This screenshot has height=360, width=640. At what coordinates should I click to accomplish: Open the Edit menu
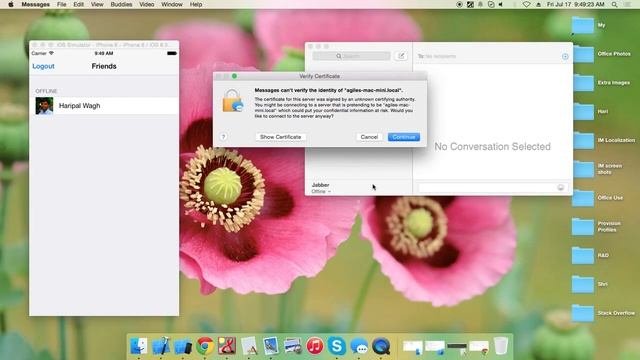[78, 4]
